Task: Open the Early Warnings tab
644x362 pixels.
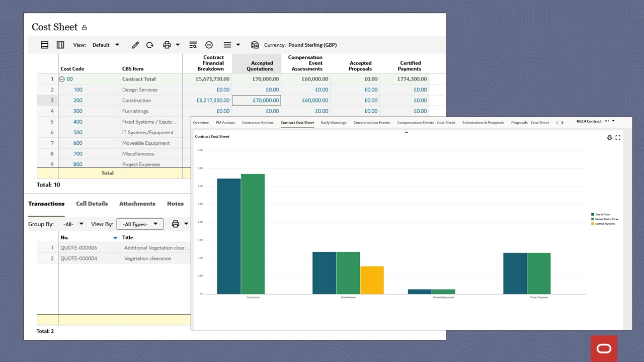Action: [x=334, y=123]
